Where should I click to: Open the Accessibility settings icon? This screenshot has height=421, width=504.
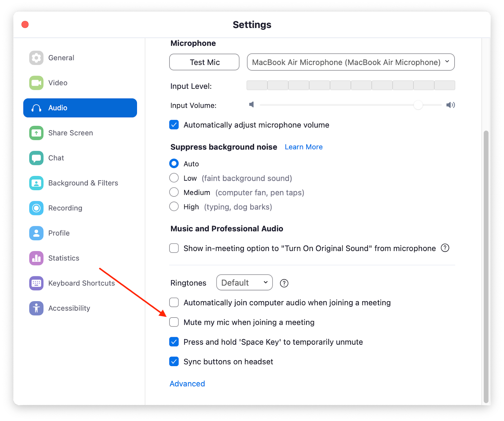pos(36,308)
